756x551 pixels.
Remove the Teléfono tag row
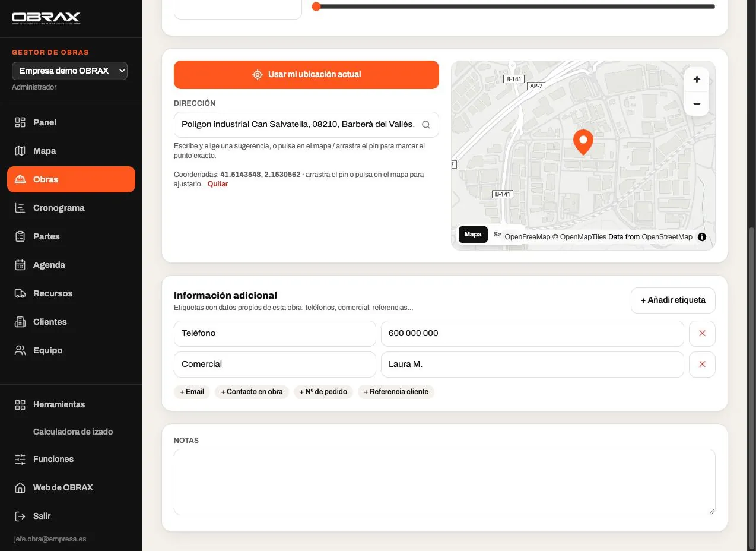point(702,334)
